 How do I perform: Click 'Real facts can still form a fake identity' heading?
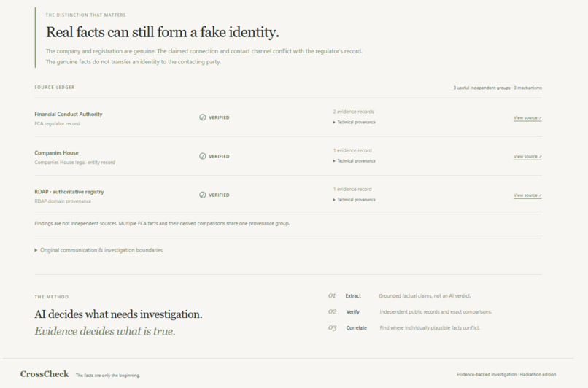163,32
